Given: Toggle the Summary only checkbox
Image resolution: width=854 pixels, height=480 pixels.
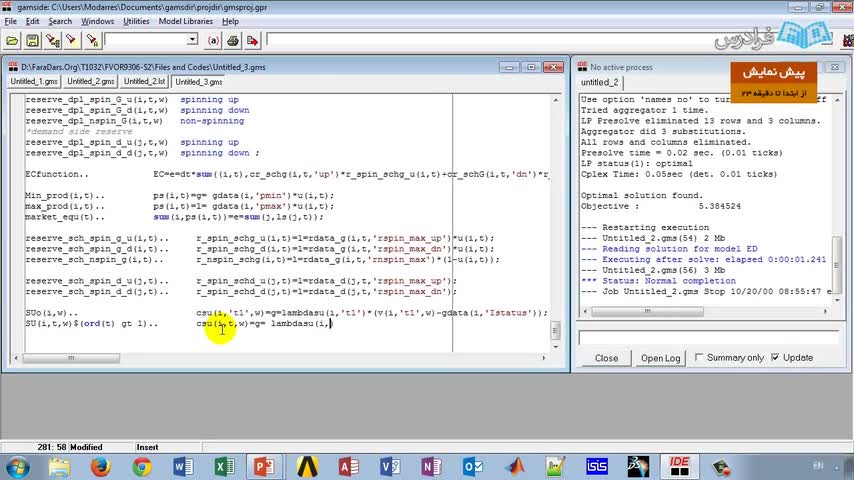Looking at the screenshot, I should click(x=699, y=357).
